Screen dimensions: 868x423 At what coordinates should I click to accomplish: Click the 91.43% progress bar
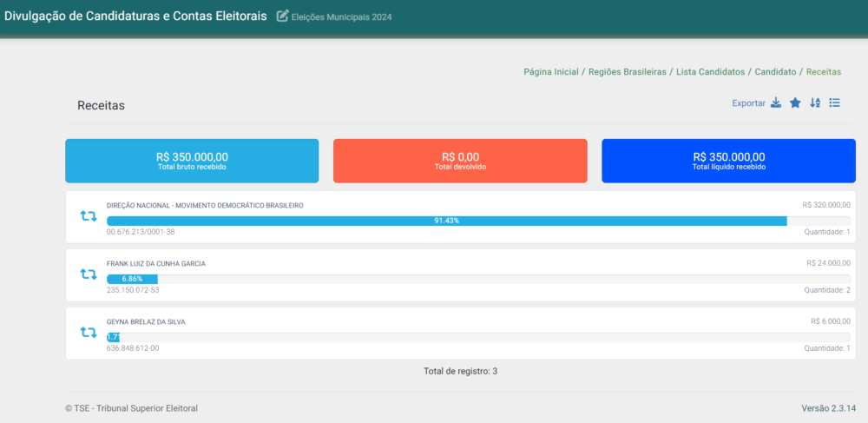(446, 221)
